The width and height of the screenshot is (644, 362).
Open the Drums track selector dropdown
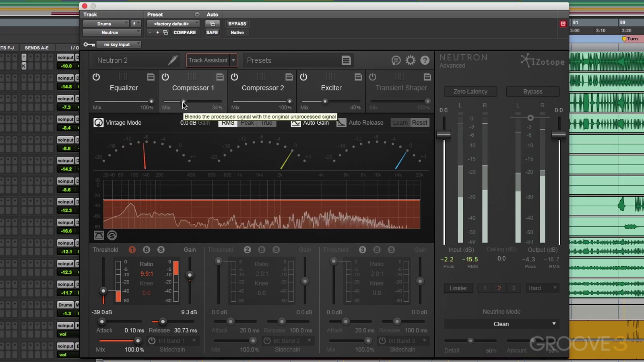[x=106, y=24]
